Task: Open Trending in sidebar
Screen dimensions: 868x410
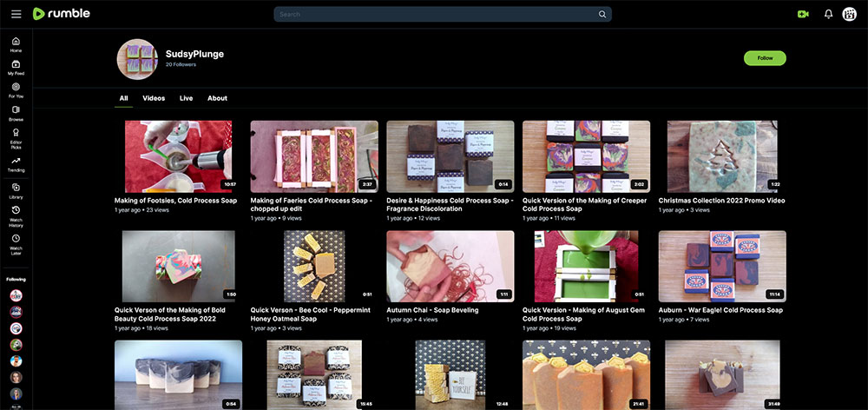Action: click(16, 164)
